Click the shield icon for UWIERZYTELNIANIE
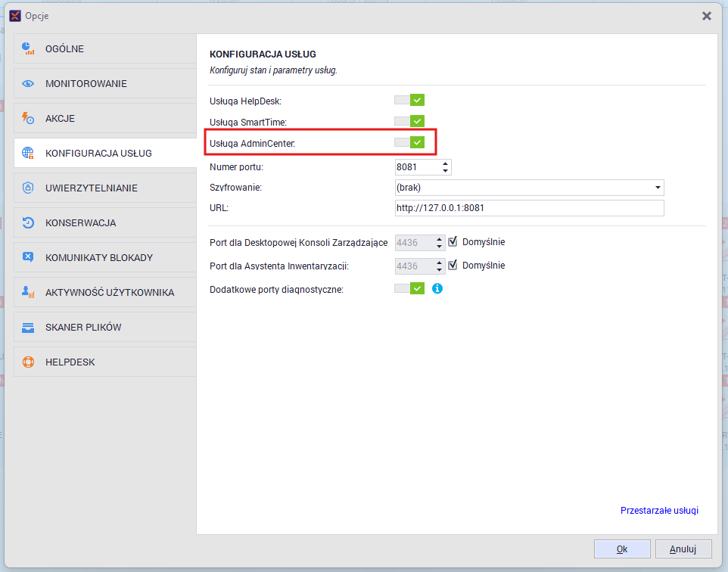Viewport: 728px width, 572px height. tap(28, 188)
